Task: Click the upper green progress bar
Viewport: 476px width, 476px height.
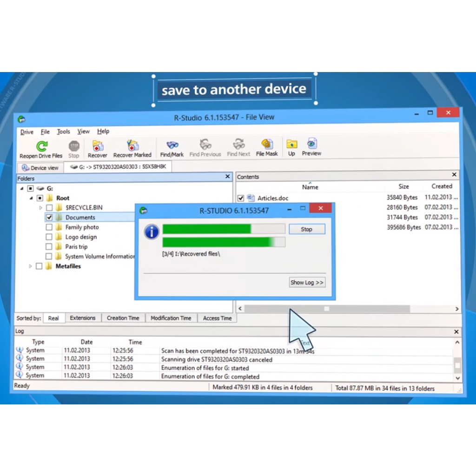Action: click(x=224, y=229)
